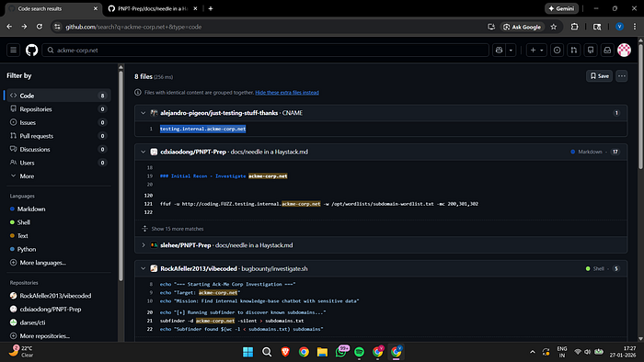644x362 pixels.
Task: Filter by RockAfeller2013/vibecoded repository
Action: point(51,296)
